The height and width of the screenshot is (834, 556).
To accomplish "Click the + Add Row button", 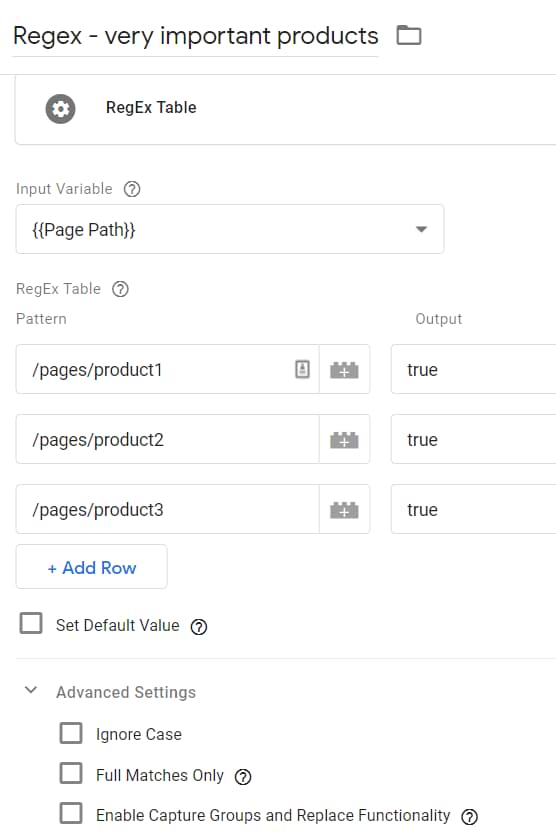I will point(92,567).
